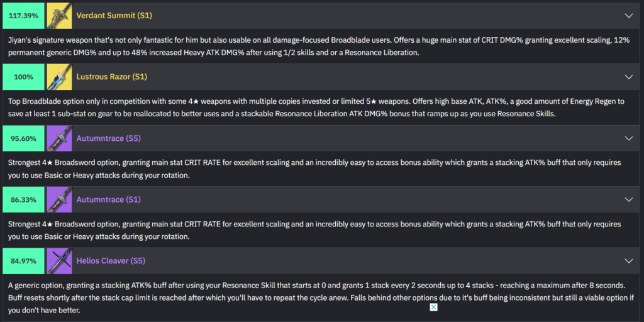The image size is (644, 322).
Task: Close the ad with the X icon
Action: [x=434, y=308]
